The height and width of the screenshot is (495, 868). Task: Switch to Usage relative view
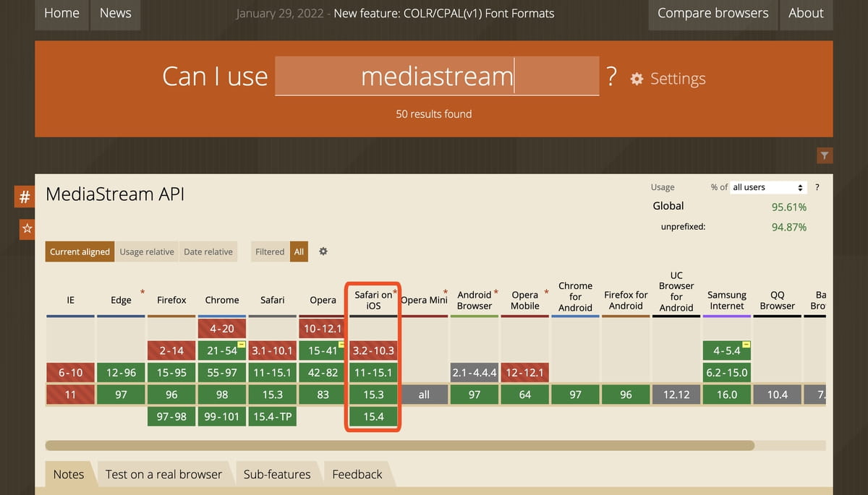coord(147,251)
